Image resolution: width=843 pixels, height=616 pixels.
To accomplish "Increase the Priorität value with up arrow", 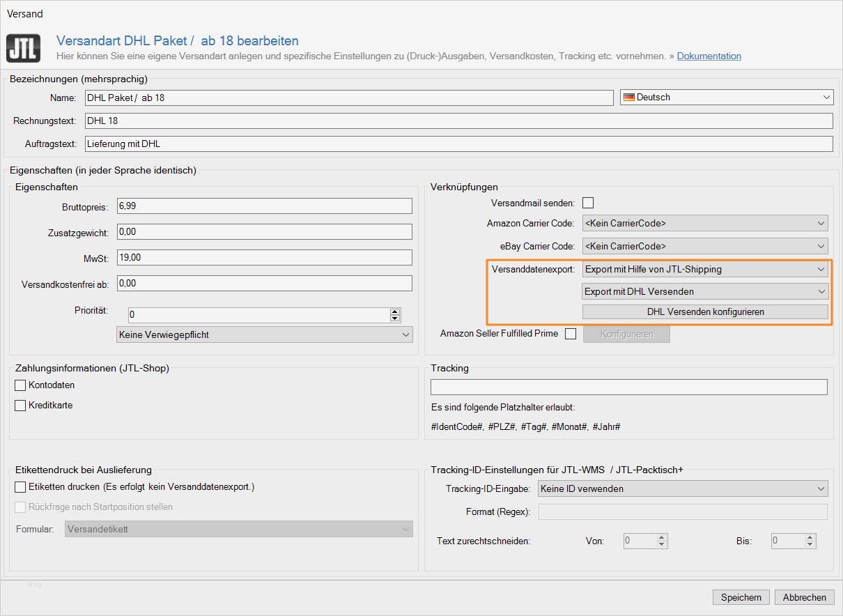I will pyautogui.click(x=395, y=311).
